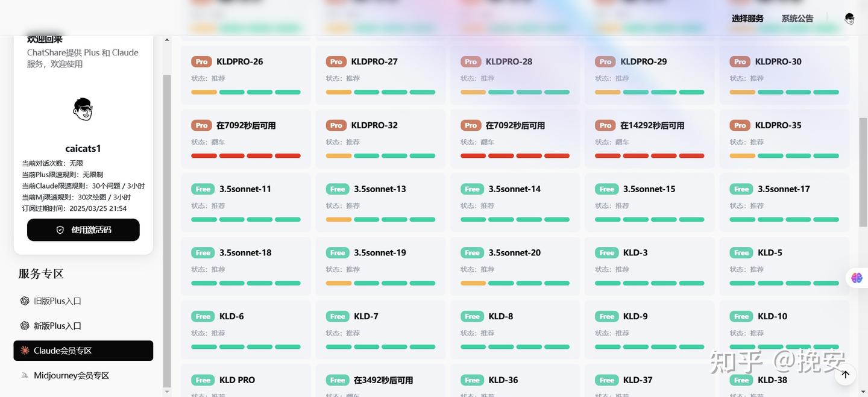Click the sidebar vertical scrollbar
Screen dimensions: 868x397
click(x=167, y=229)
